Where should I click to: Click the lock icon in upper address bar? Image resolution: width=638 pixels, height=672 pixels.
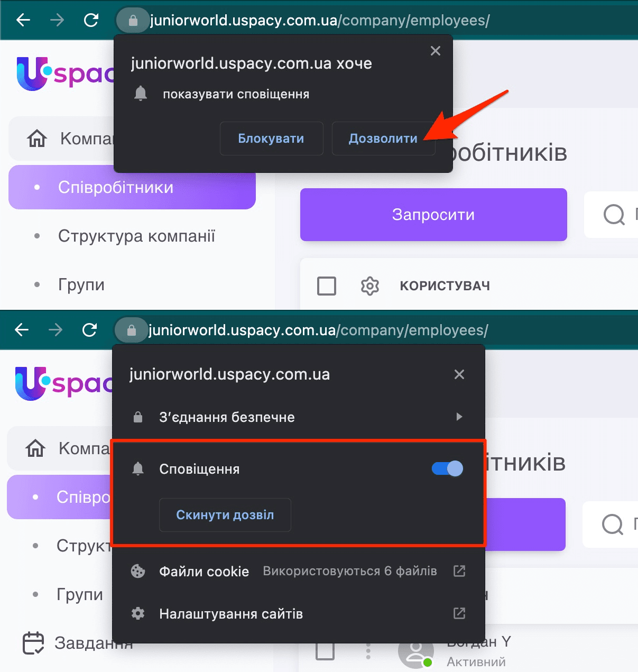133,21
